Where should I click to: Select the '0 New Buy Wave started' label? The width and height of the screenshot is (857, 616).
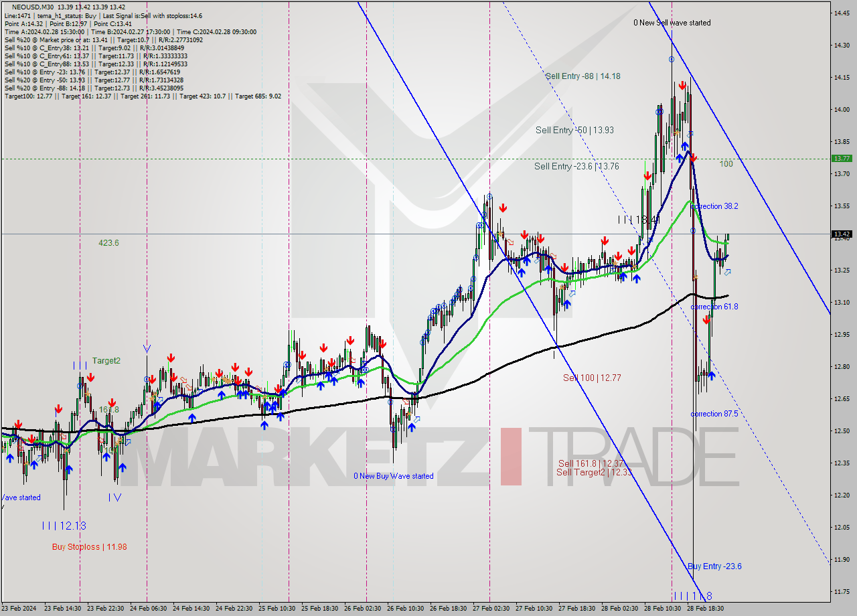click(x=394, y=476)
